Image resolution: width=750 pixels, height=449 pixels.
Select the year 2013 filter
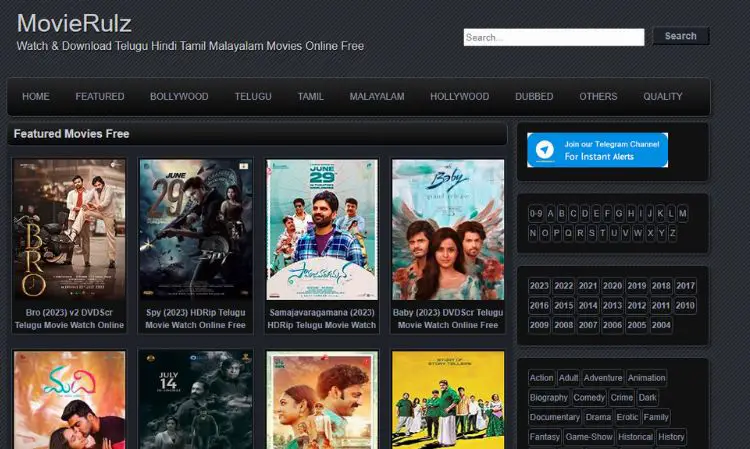coord(612,306)
